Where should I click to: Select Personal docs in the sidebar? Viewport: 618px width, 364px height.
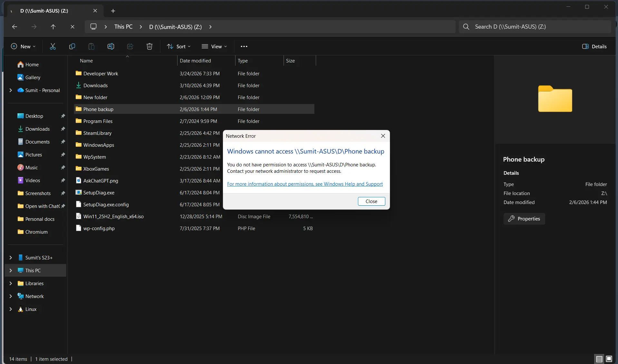click(x=35, y=219)
